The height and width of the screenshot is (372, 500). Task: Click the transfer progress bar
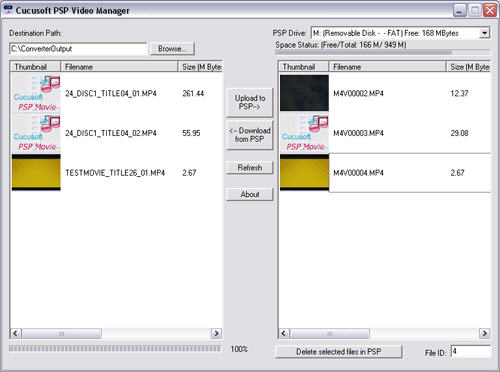pos(115,349)
